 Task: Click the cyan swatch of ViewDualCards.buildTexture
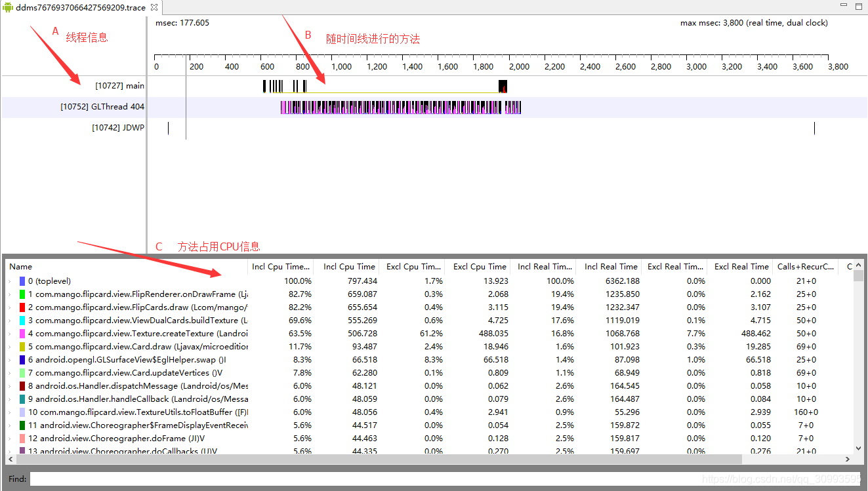point(22,321)
